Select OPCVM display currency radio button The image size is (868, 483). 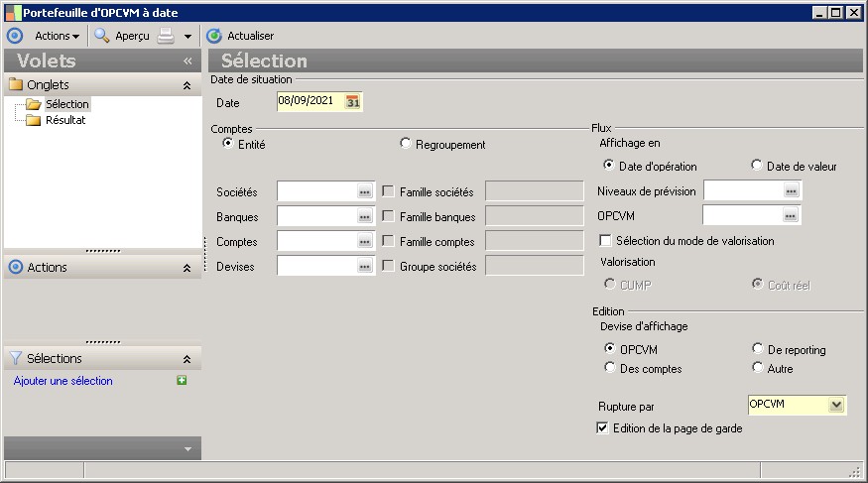click(609, 348)
